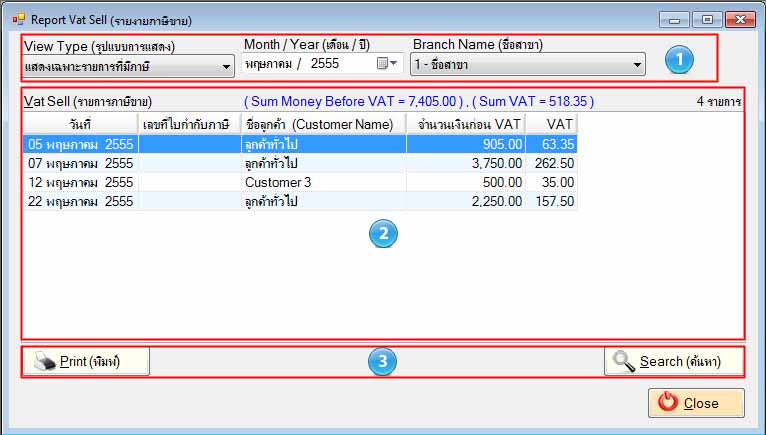766x435 pixels.
Task: Open the Branch Name dropdown
Action: pos(528,64)
